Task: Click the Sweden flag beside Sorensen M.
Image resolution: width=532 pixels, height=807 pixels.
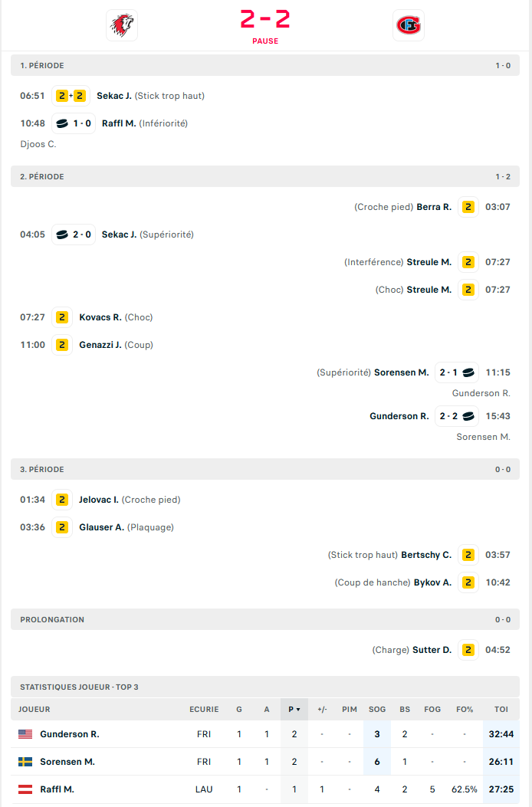Action: point(25,762)
